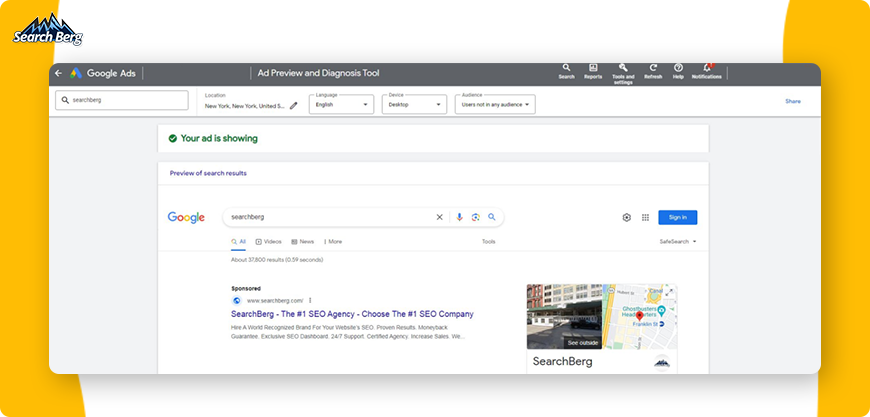Expand the map with the corner arrows icon

[669, 292]
